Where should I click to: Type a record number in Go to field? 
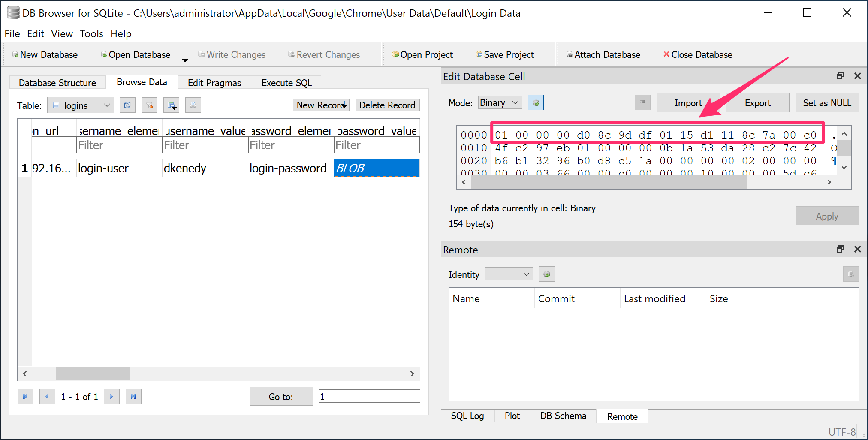click(369, 396)
